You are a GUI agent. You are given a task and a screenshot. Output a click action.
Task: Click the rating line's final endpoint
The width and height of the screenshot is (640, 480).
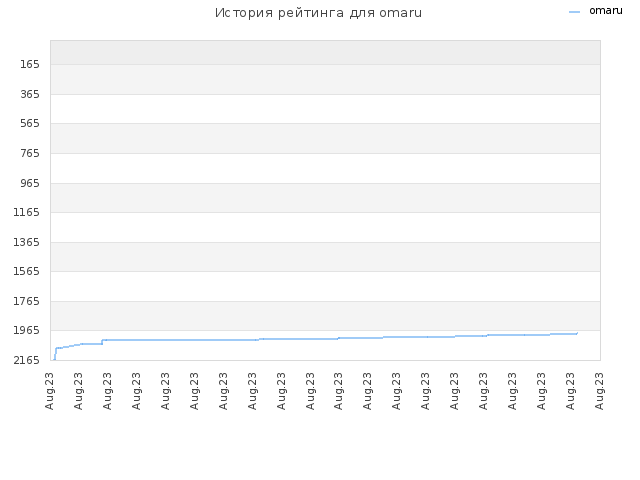pyautogui.click(x=577, y=333)
